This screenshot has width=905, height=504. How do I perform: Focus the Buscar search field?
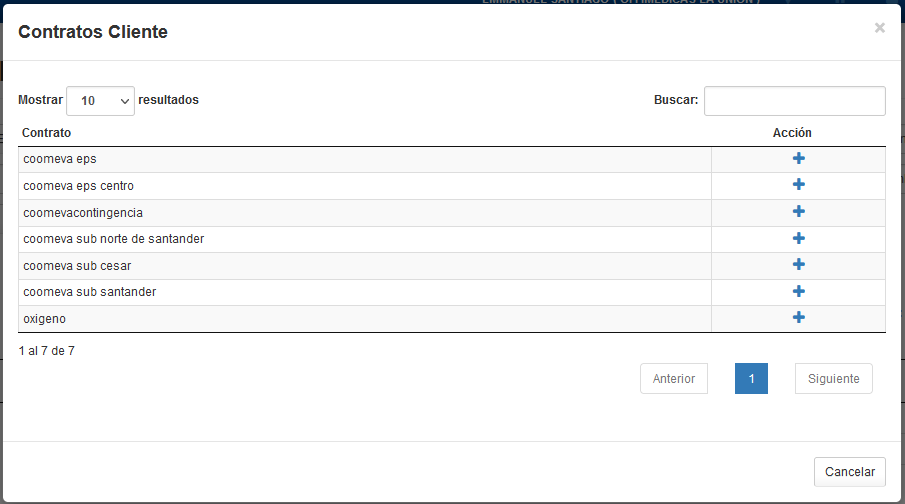(795, 101)
